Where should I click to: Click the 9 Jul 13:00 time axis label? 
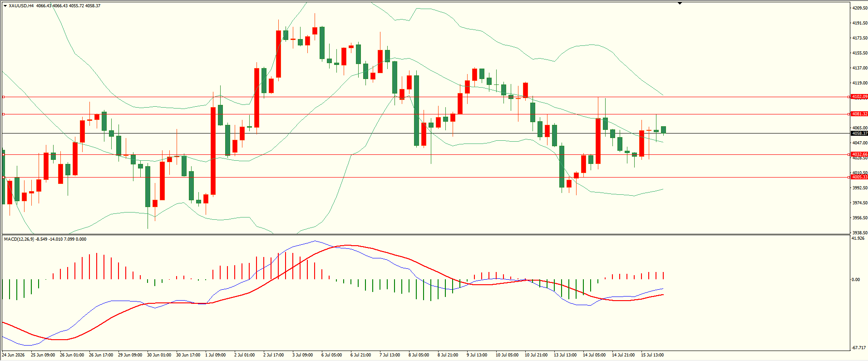click(477, 355)
